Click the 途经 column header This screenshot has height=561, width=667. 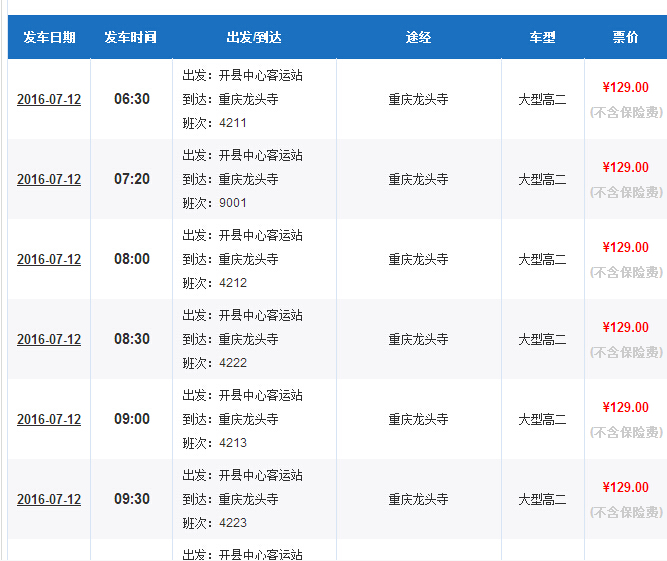[419, 37]
